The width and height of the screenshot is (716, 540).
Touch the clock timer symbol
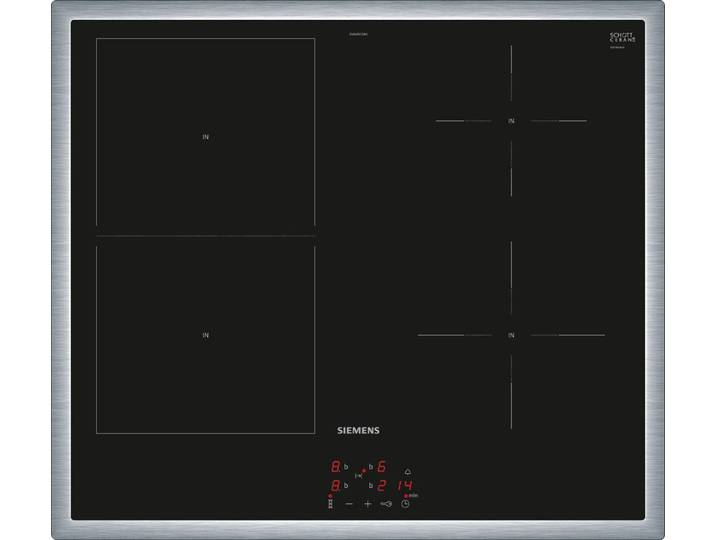(x=405, y=504)
